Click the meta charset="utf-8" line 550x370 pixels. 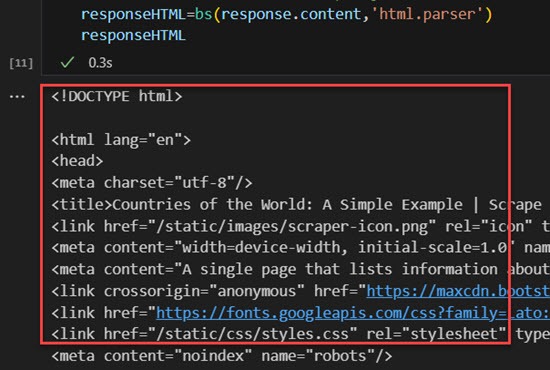pos(152,183)
